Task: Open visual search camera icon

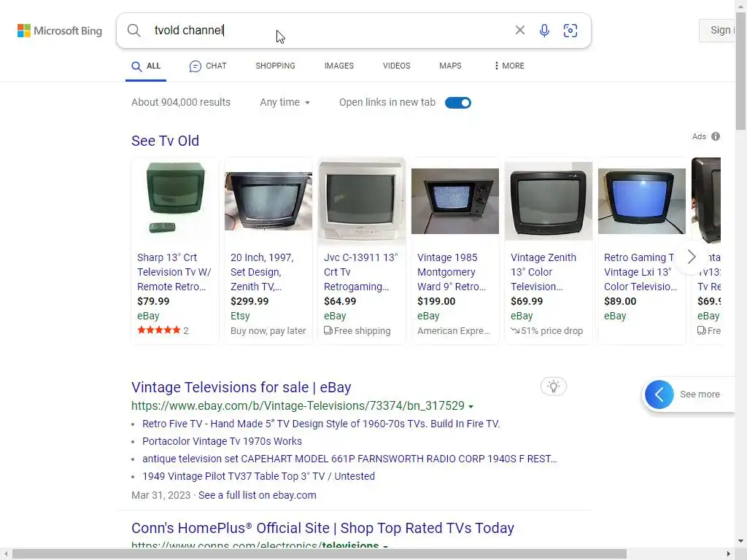Action: click(x=570, y=31)
